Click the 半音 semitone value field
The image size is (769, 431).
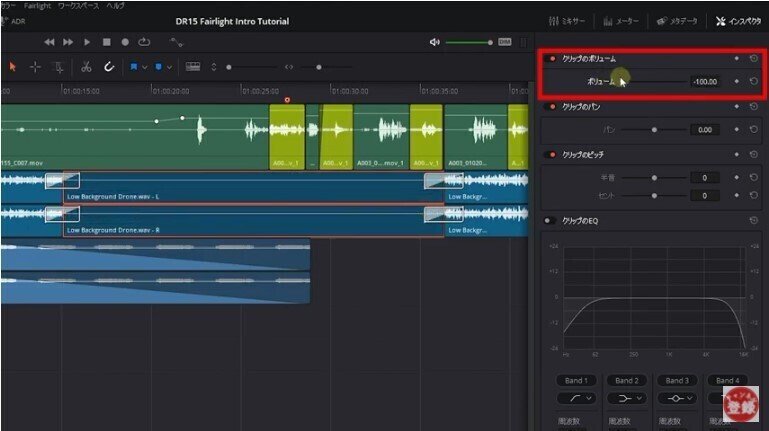(705, 177)
